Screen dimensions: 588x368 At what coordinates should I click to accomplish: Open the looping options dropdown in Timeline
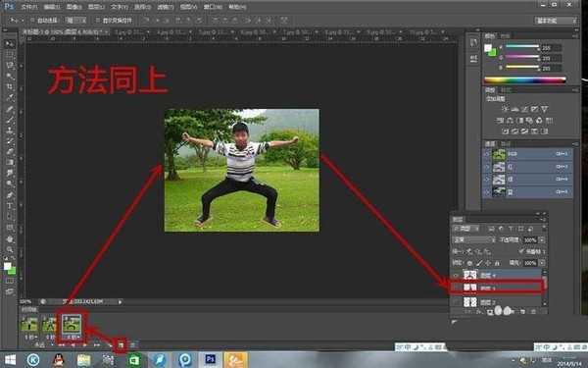(x=40, y=344)
